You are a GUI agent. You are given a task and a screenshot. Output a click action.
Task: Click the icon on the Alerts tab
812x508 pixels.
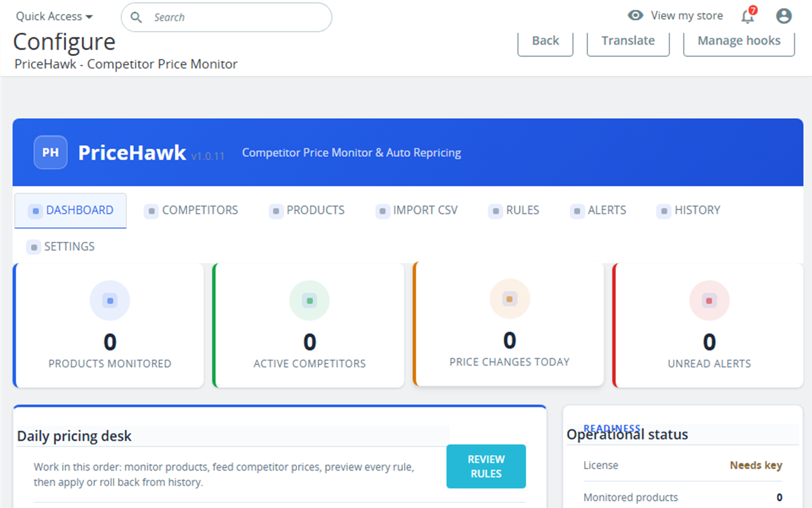(x=577, y=211)
